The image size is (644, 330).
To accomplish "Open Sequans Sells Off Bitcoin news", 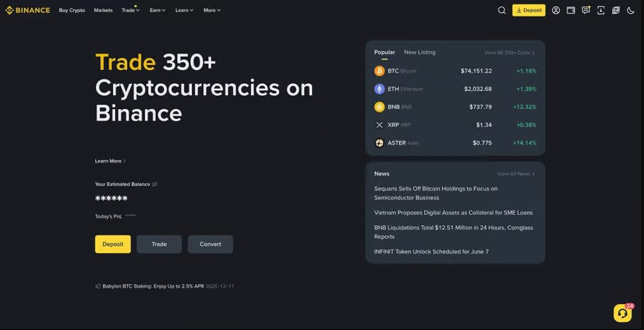I will (x=435, y=193).
